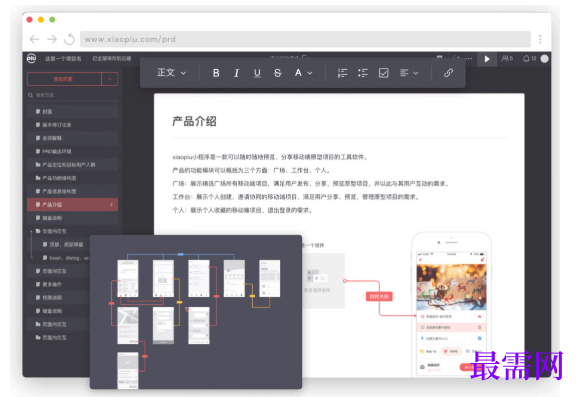Click the line starting 个人：展示个人收藏
Viewport: 582px width, 397px height.
[x=243, y=210]
